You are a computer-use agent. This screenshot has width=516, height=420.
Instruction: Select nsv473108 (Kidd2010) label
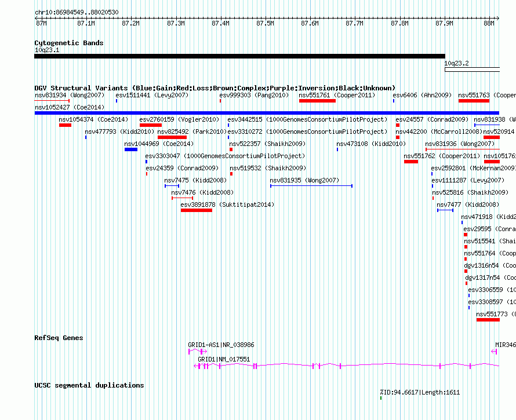coord(371,144)
